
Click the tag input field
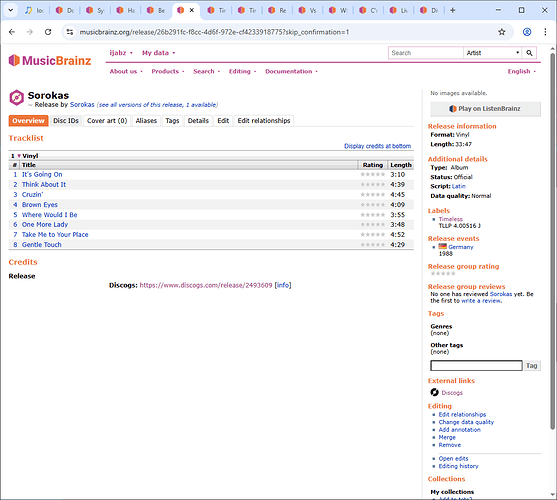[476, 365]
